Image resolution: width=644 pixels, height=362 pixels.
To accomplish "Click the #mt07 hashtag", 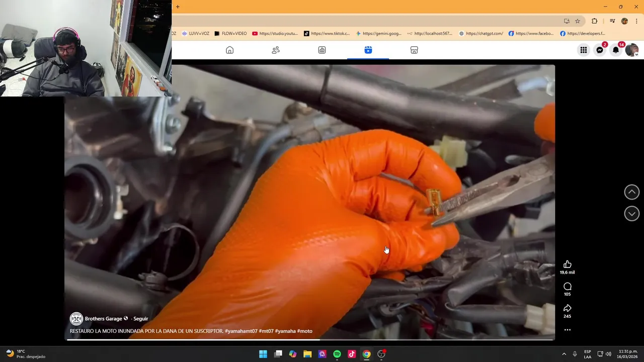I will pos(266,331).
